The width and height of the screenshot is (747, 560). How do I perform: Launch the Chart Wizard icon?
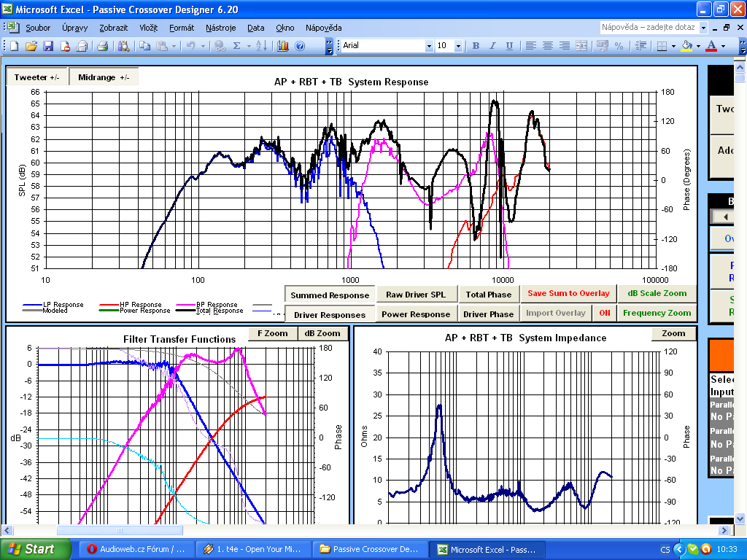pos(283,46)
